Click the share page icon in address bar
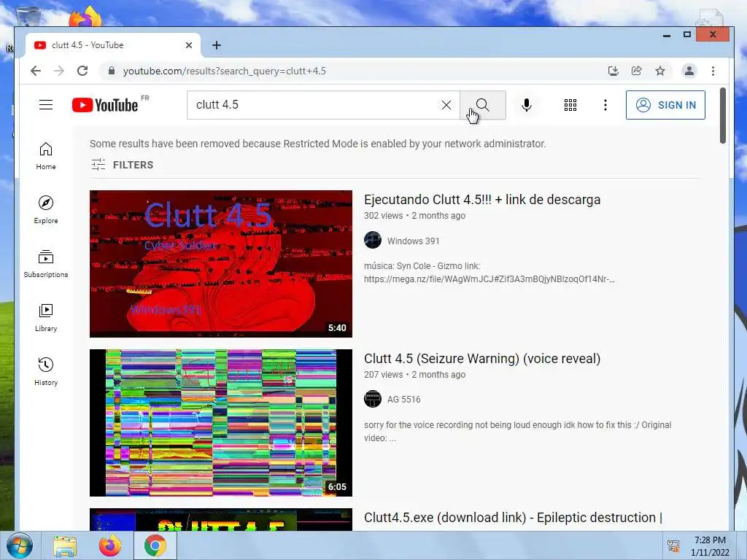 click(x=636, y=71)
